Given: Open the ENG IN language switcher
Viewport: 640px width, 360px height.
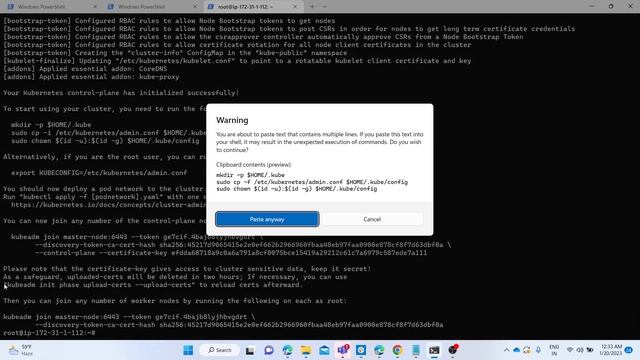Looking at the screenshot, I should tap(554, 350).
